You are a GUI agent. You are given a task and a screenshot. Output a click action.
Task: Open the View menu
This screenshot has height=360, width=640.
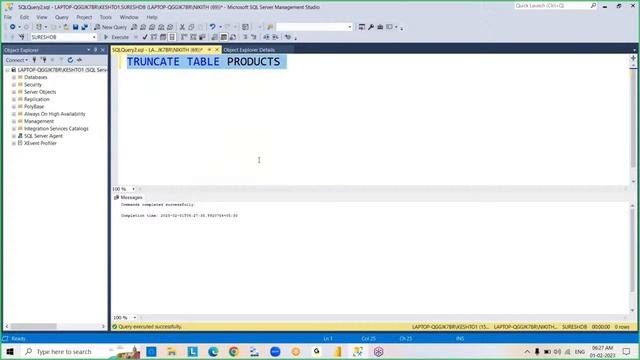click(42, 17)
